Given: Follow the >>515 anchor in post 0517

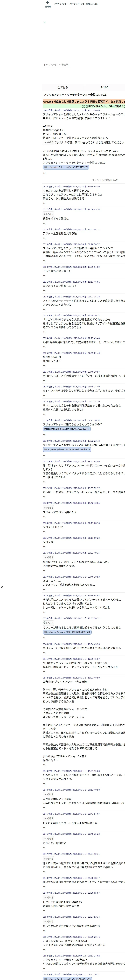Looking at the screenshot, I should coord(48,214).
